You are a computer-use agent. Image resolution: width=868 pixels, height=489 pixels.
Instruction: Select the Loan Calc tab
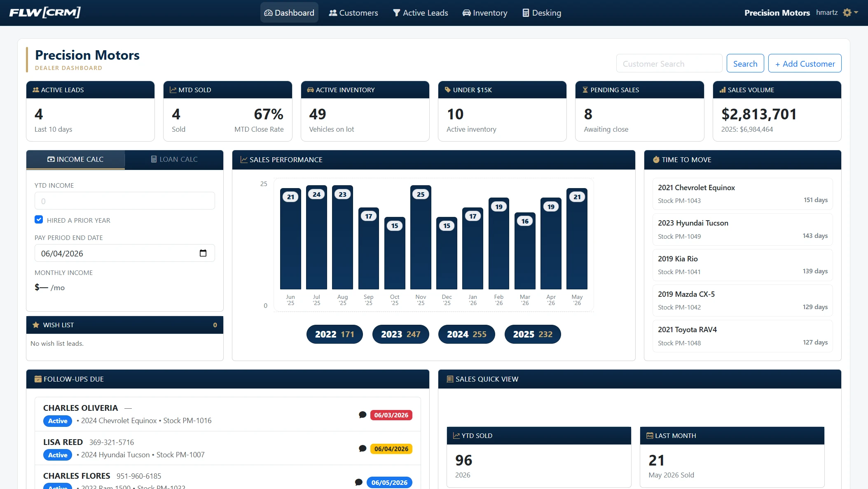click(174, 159)
